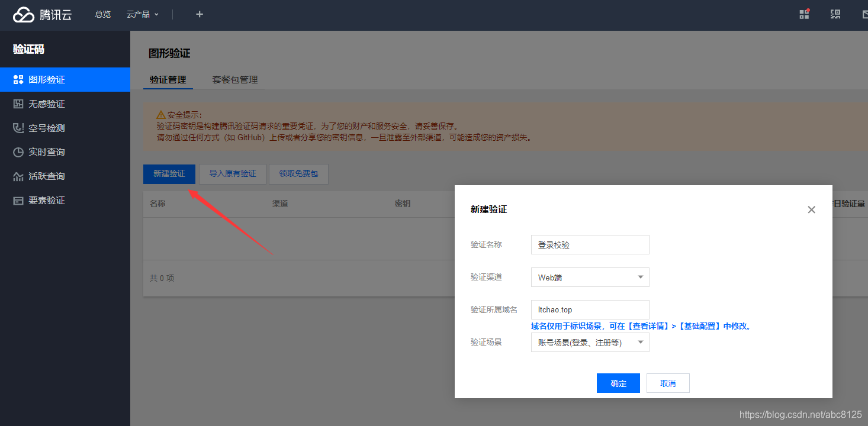Switch to the 套餐包管理 tab

click(x=235, y=80)
